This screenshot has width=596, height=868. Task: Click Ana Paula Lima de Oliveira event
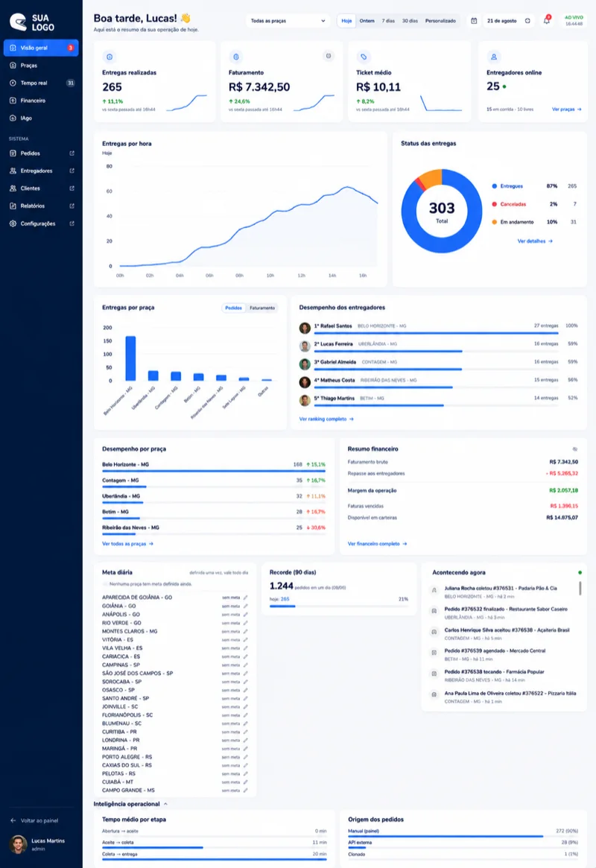click(504, 697)
